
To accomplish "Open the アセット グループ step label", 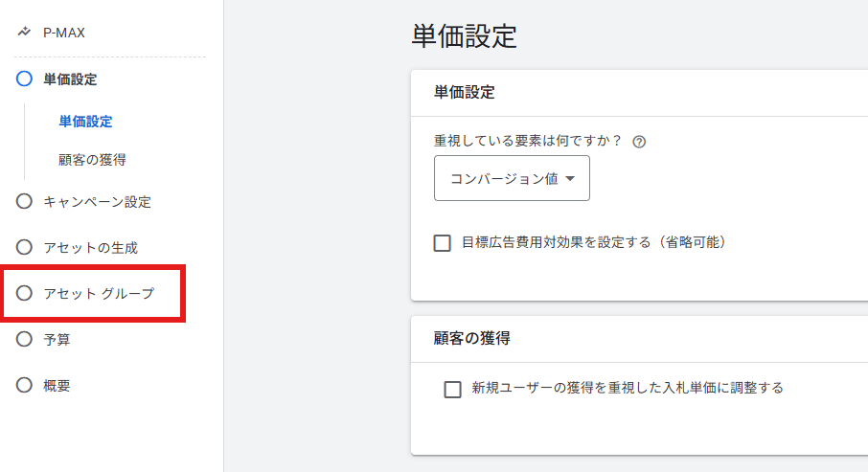I will click(x=98, y=293).
